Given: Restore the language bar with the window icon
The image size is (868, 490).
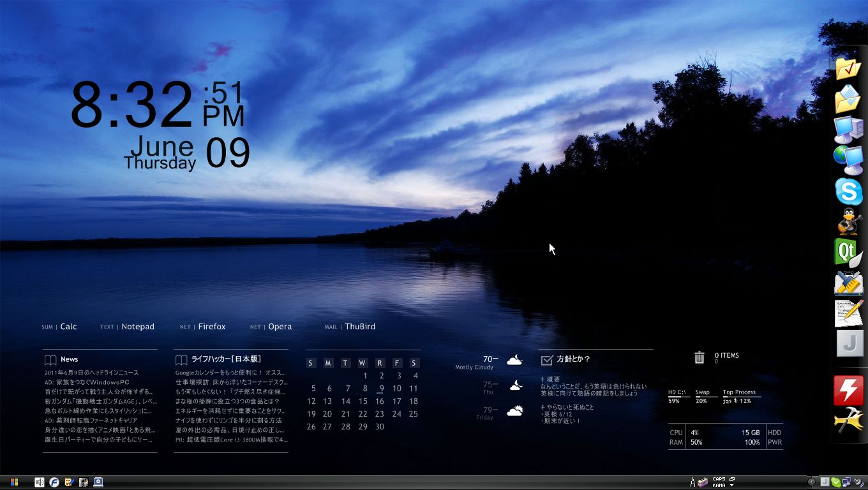Looking at the screenshot, I should click(x=732, y=479).
